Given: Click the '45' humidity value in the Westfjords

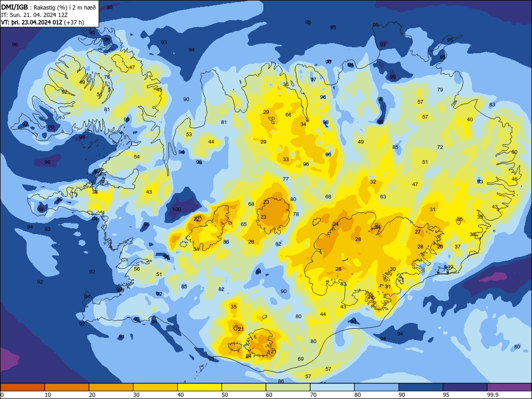Looking at the screenshot, I should click(159, 90).
